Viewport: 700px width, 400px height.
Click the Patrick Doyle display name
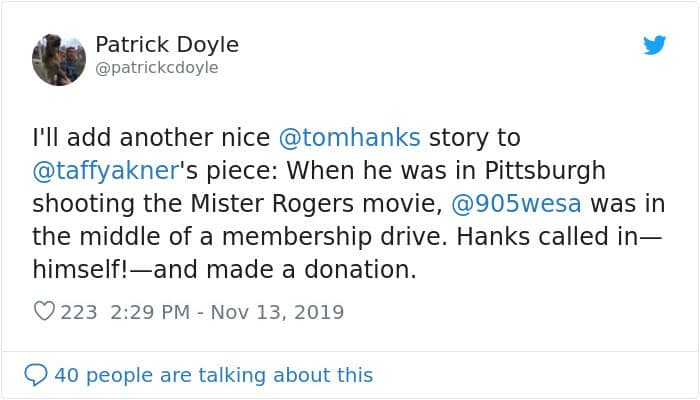tap(167, 45)
